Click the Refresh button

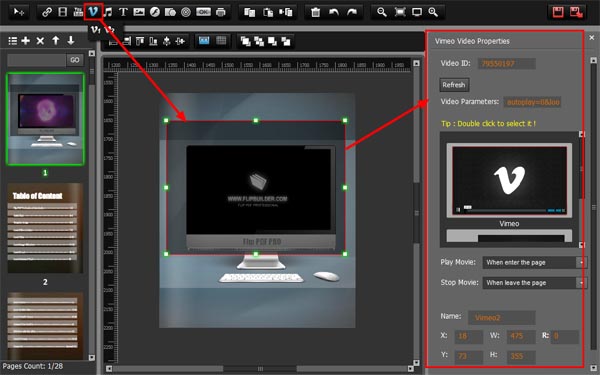coord(454,85)
